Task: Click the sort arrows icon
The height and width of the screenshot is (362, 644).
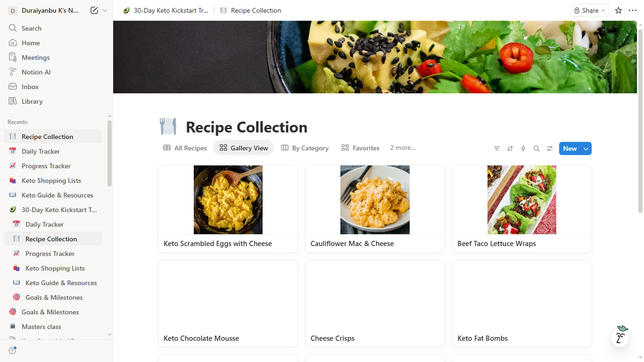Action: (x=510, y=148)
